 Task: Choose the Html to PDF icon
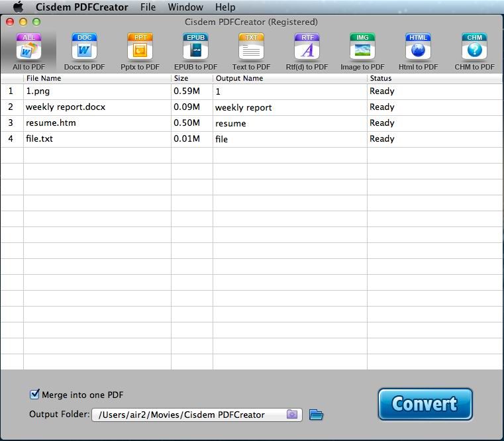pyautogui.click(x=418, y=52)
